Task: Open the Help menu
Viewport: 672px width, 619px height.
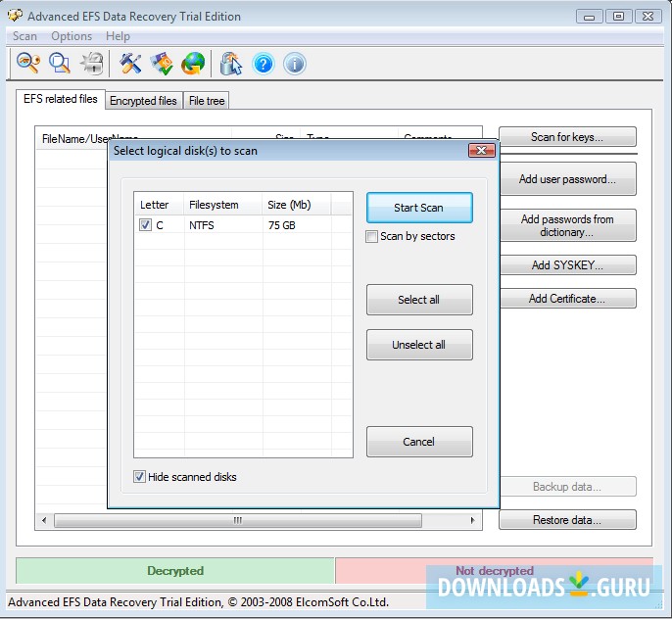Action: click(x=118, y=36)
